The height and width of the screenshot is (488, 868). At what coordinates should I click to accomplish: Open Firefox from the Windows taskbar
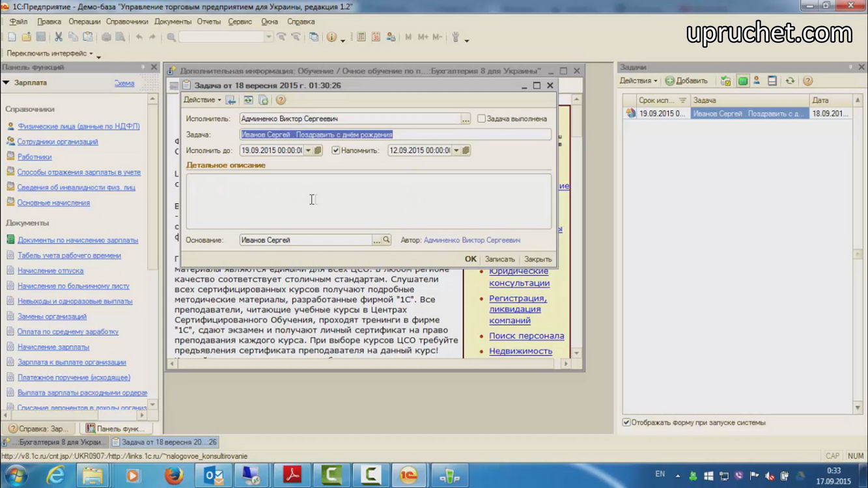173,476
